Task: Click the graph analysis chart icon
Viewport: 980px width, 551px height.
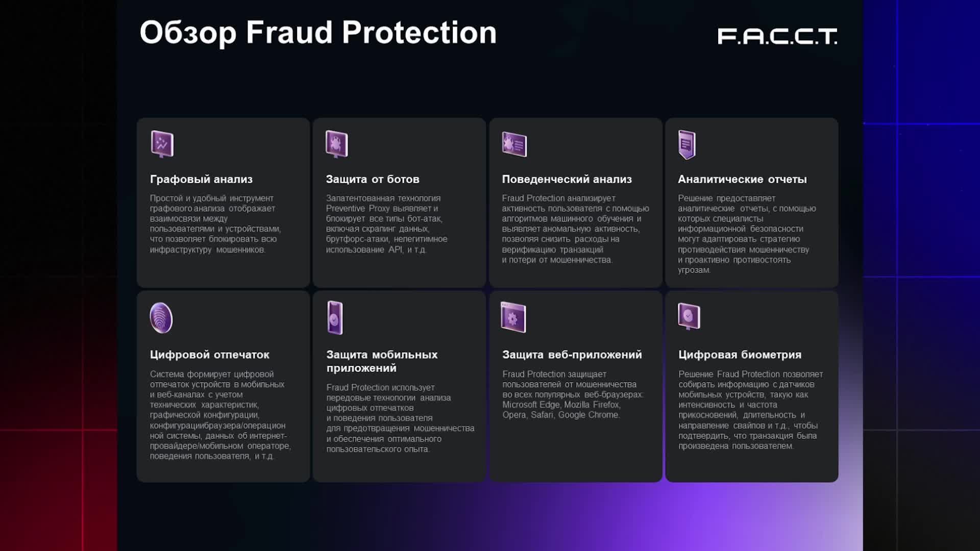Action: (162, 144)
